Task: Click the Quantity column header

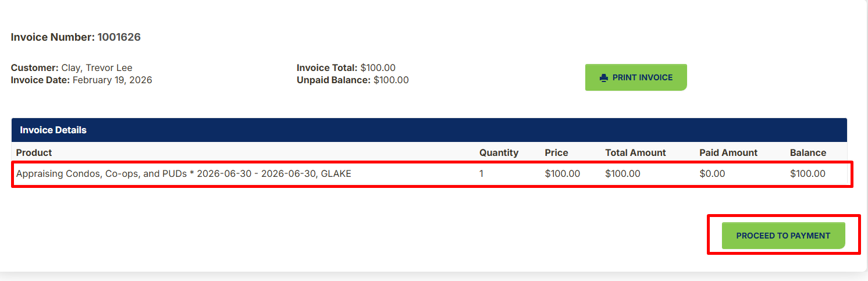Action: 499,152
